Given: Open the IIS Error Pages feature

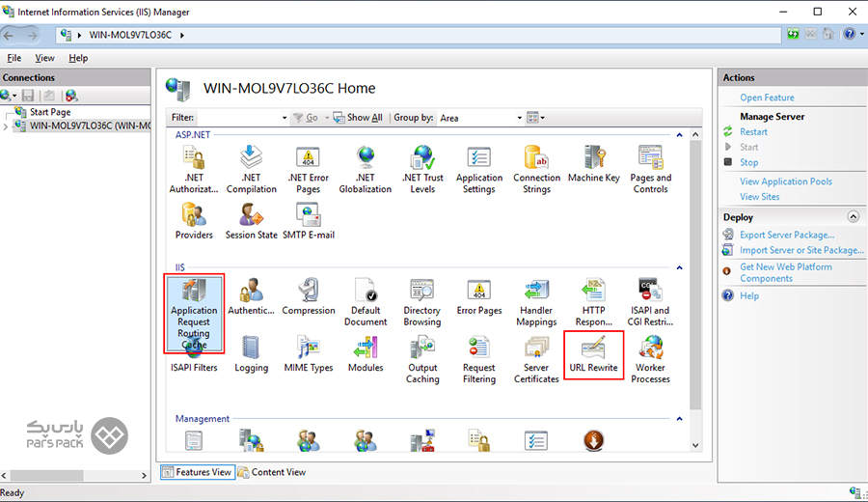Looking at the screenshot, I should [479, 297].
